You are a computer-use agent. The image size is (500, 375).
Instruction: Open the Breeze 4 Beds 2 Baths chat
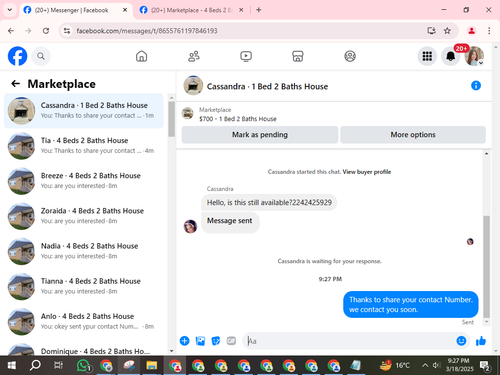click(x=84, y=181)
